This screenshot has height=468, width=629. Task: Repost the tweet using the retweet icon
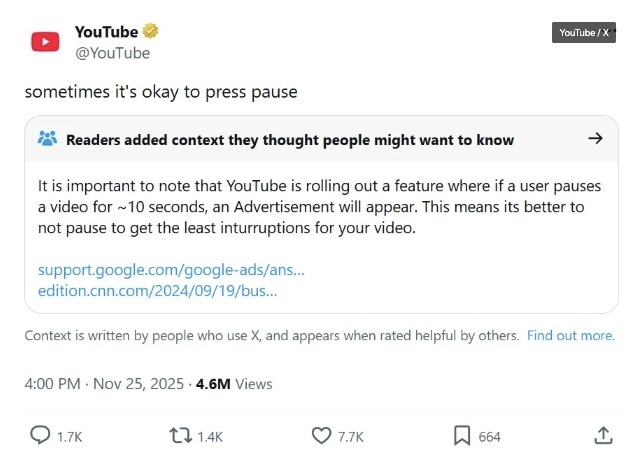pyautogui.click(x=180, y=435)
